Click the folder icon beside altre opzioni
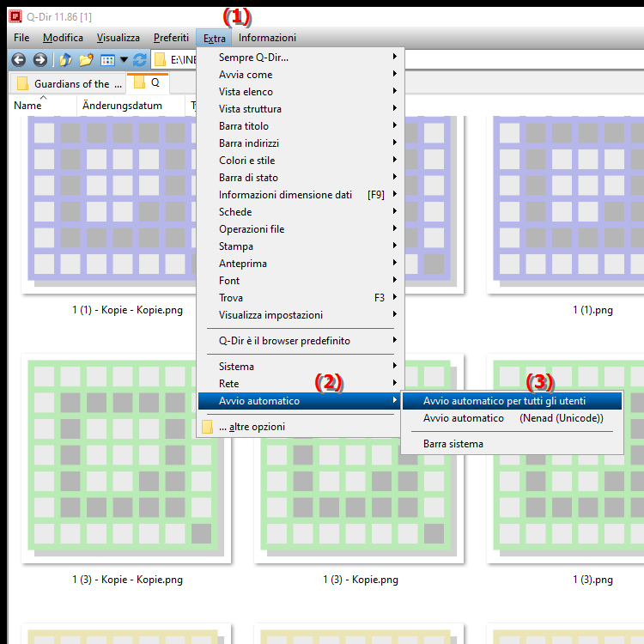Screen dimensions: 644x644 208,427
